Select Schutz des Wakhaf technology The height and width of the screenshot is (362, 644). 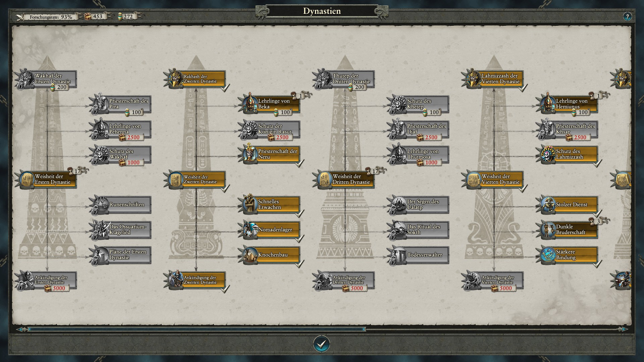point(121,155)
